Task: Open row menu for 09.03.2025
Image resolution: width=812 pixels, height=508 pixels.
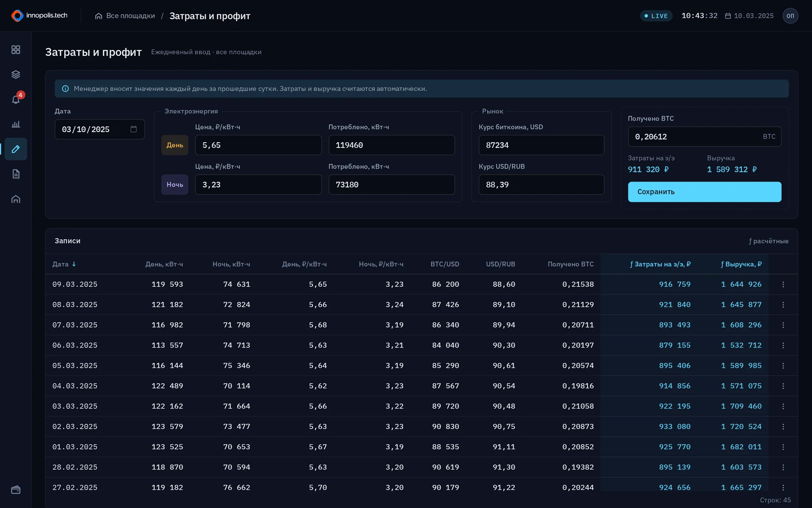Action: [783, 284]
